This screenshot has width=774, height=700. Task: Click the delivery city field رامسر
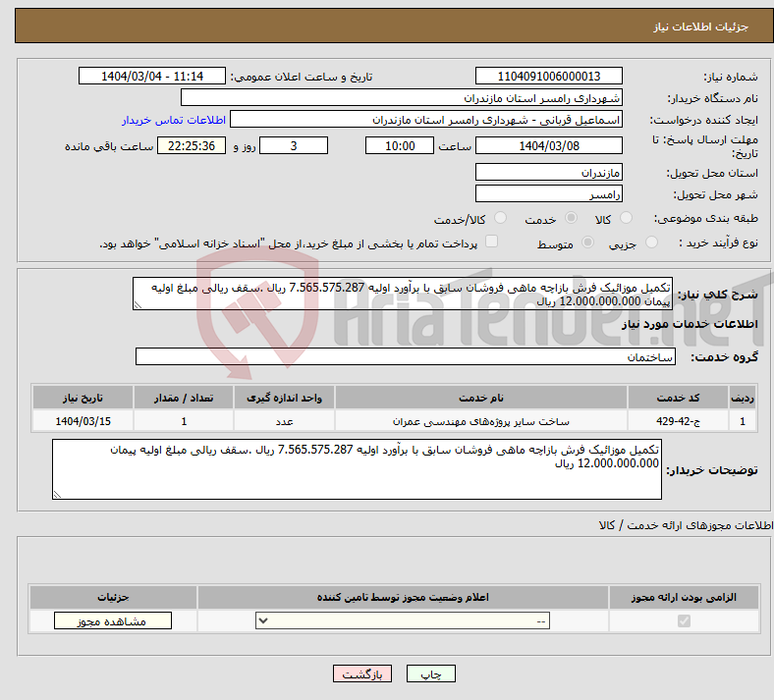[549, 193]
